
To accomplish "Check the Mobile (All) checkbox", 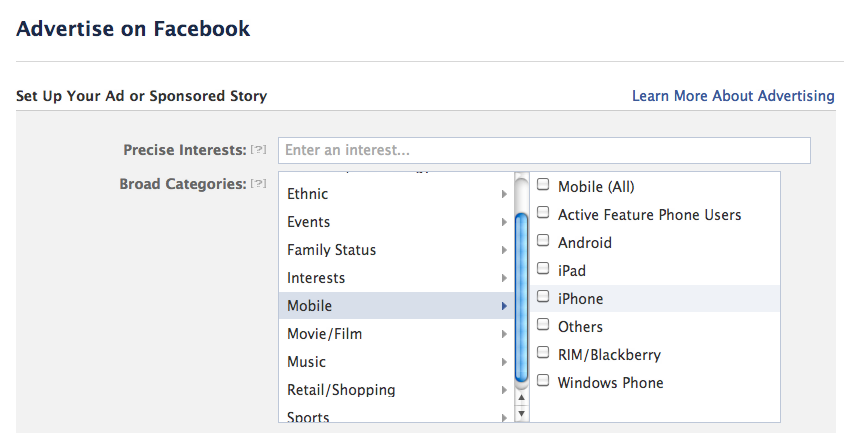I will coord(543,185).
